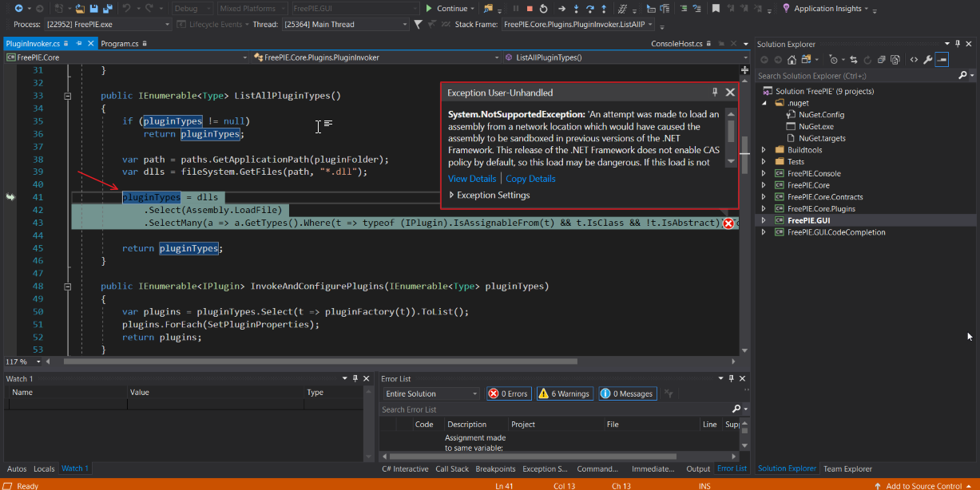Toggle the 0 Messages filter
Viewport: 980px width, 490px height.
tap(627, 393)
